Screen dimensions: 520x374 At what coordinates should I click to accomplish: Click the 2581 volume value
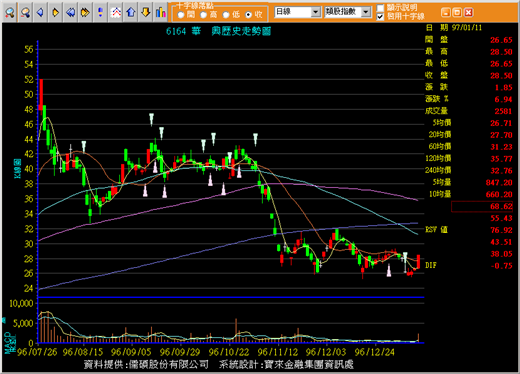coord(503,111)
